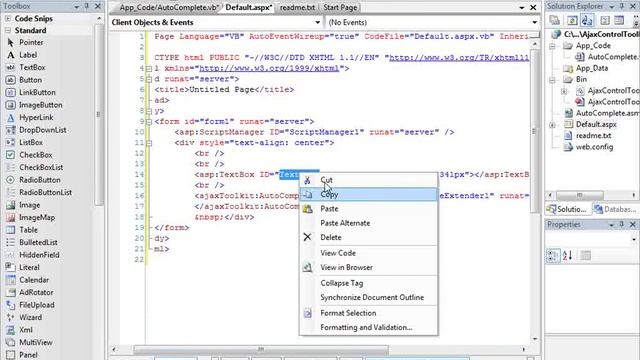Select Format Selection menu entry
This screenshot has width=640, height=360.
369,313
